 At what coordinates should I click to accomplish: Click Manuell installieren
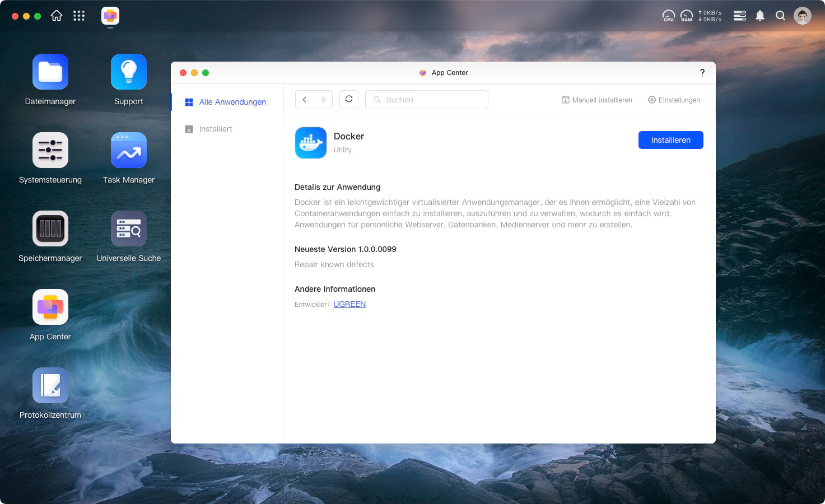(597, 100)
